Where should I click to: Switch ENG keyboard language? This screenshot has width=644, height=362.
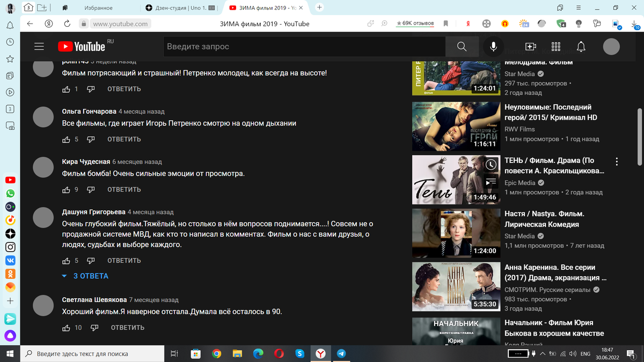tap(586, 354)
